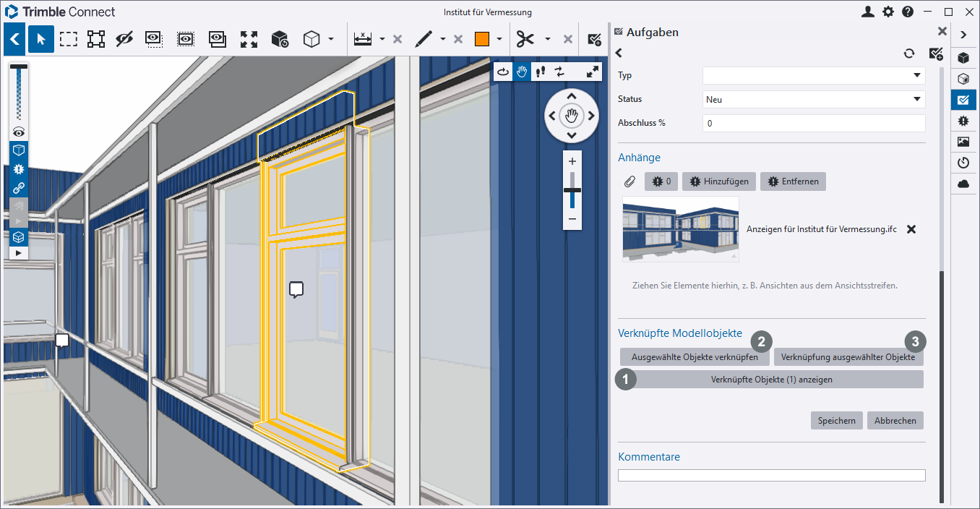Screen dimensions: 980x509
Task: Click the orange markup color swatch
Action: point(482,39)
